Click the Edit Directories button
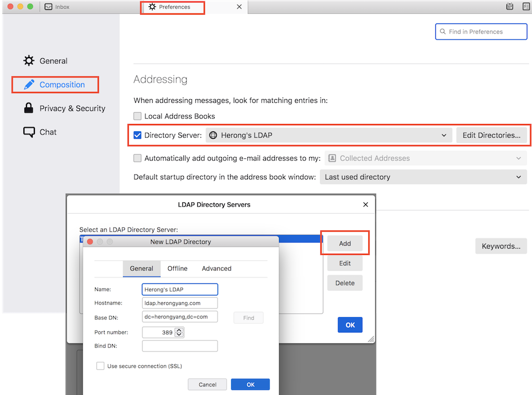The height and width of the screenshot is (395, 532). coord(492,135)
